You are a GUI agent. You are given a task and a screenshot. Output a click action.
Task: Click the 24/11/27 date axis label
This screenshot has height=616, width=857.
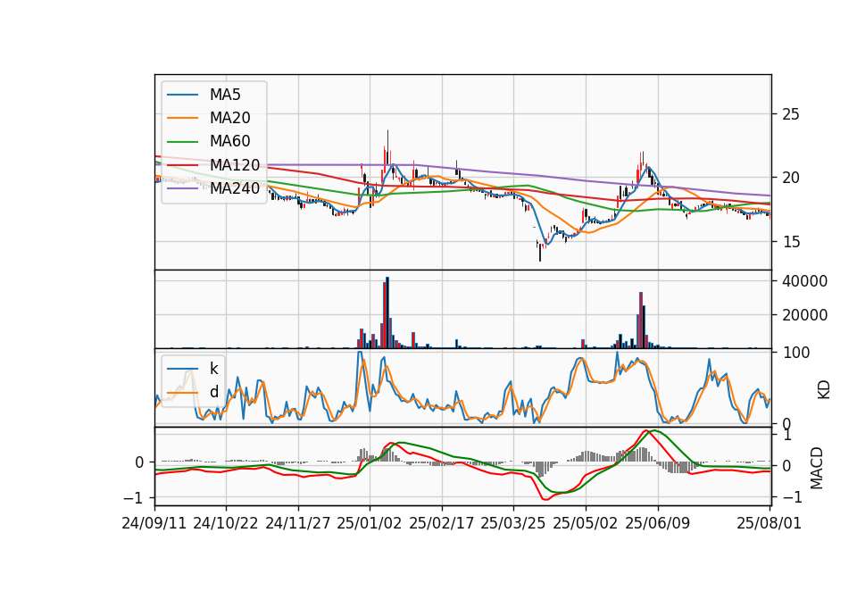pos(298,523)
